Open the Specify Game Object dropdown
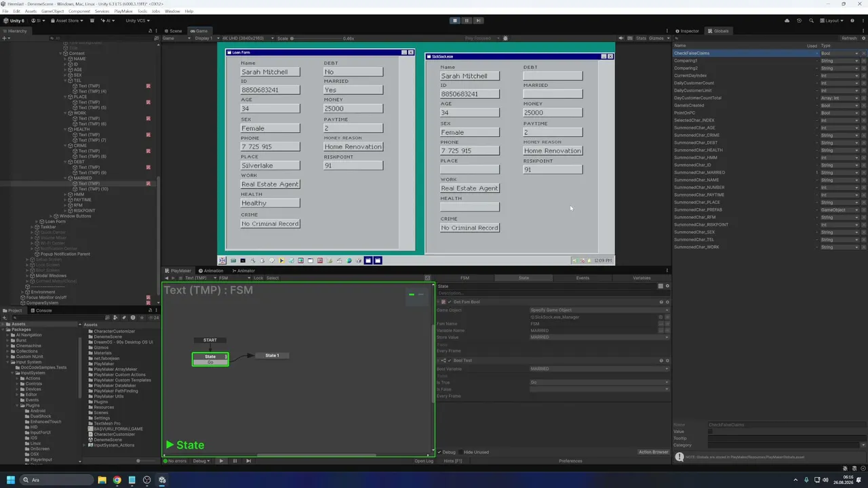Viewport: 868px width, 488px height. (599, 310)
